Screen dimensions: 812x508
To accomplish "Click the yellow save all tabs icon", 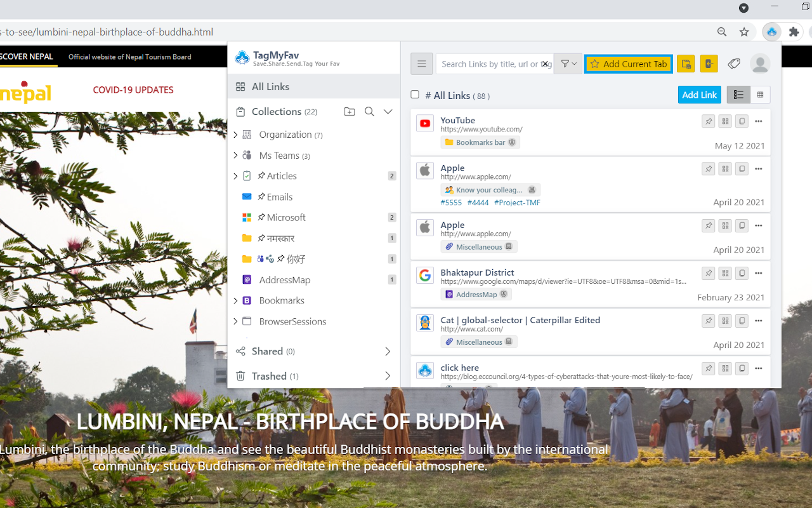I will coord(685,63).
